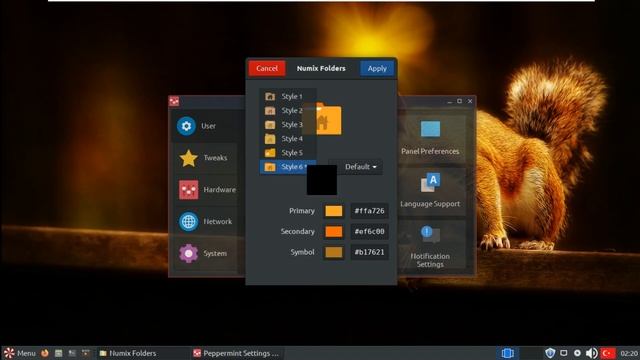Click the 02:20 clock in the panel

[629, 353]
